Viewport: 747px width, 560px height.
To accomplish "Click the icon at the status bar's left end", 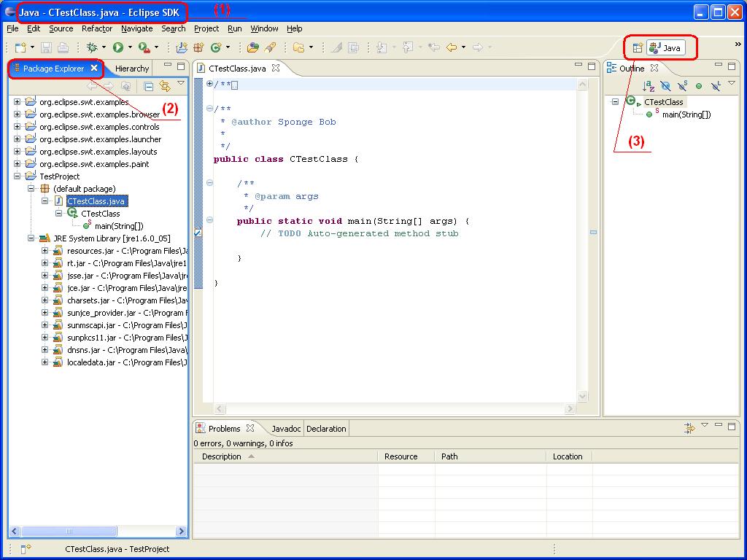I will pos(26,548).
